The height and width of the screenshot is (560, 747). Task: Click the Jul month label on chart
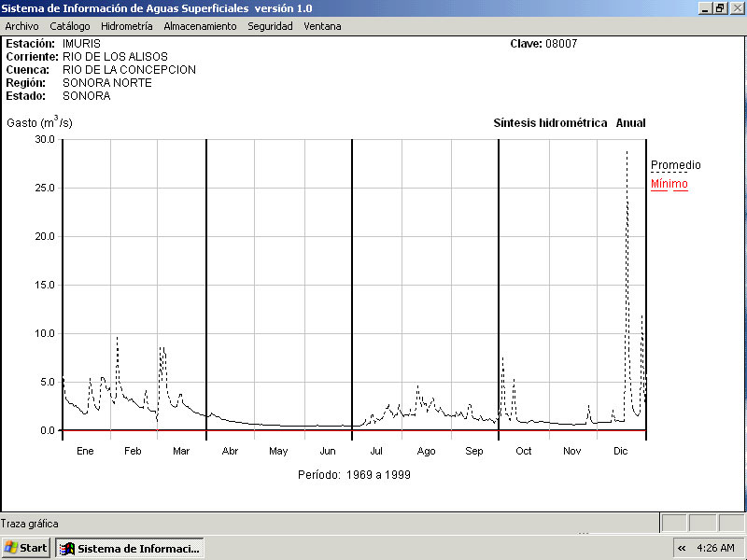coord(376,452)
